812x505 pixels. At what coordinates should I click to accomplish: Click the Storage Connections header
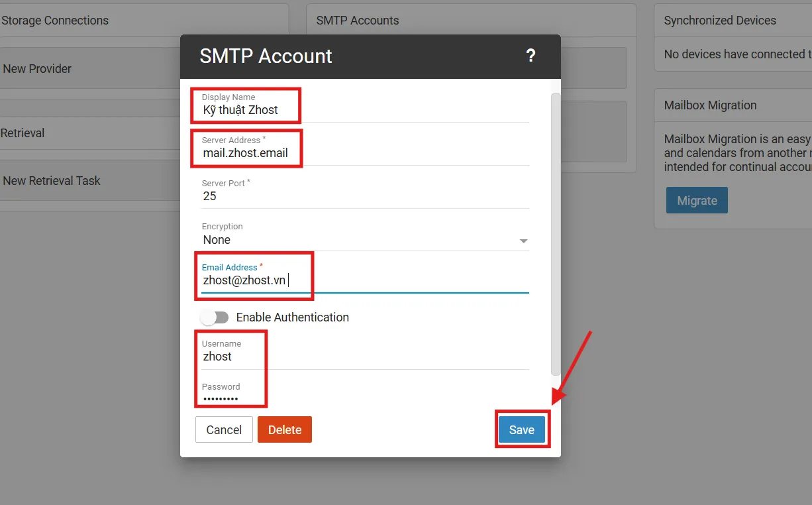[55, 21]
